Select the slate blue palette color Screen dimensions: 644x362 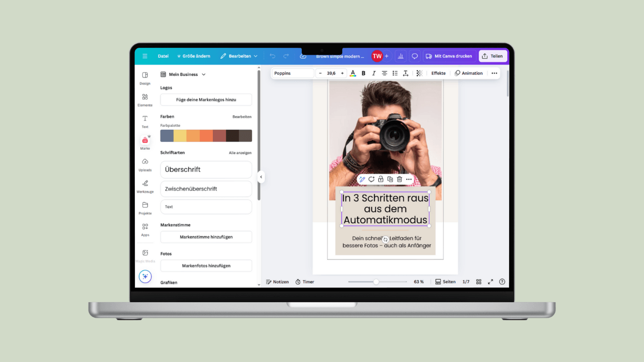point(167,136)
